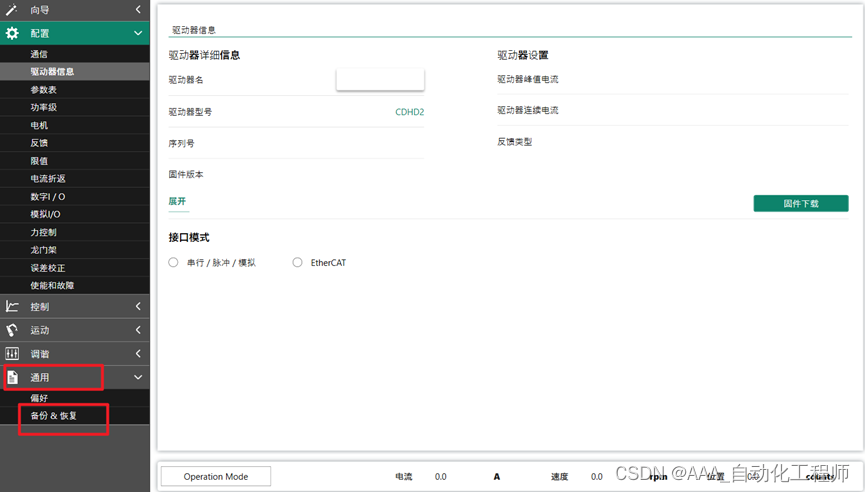Click the motion icon beside 运动
Screen dimensions: 865x492
coord(12,330)
